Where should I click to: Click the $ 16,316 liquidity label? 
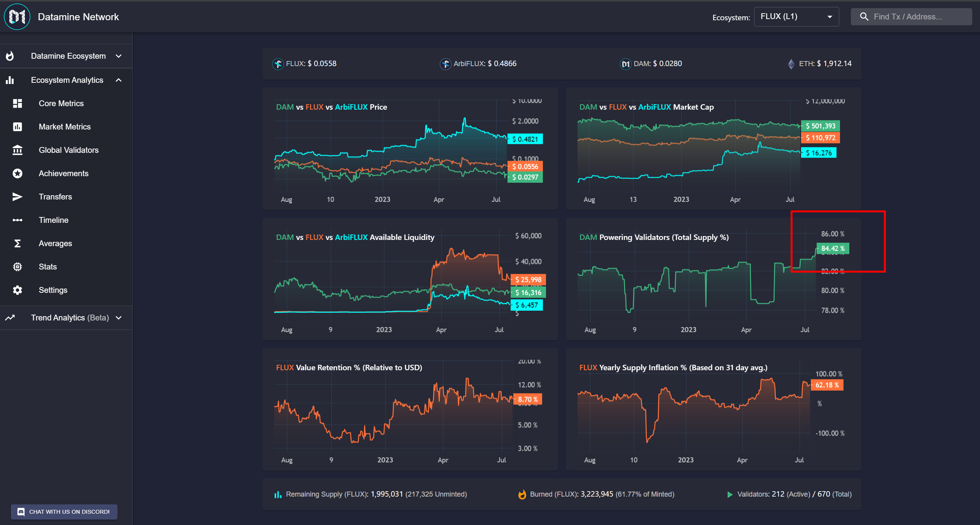coord(528,292)
